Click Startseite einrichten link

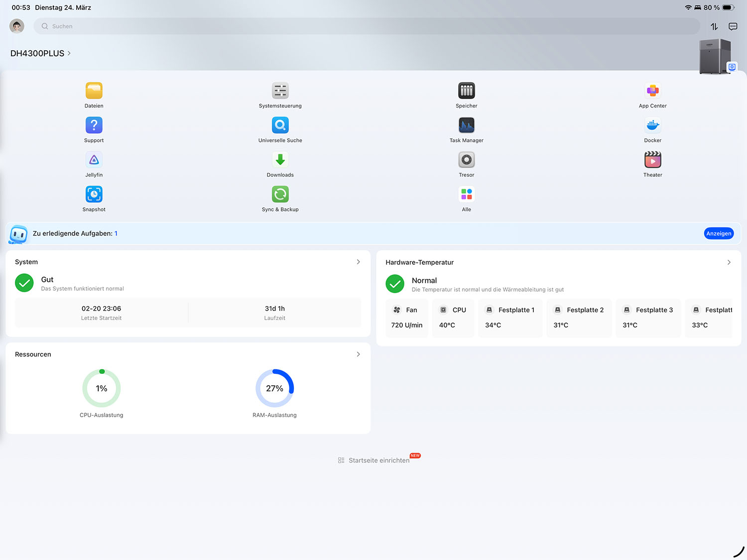coord(378,460)
